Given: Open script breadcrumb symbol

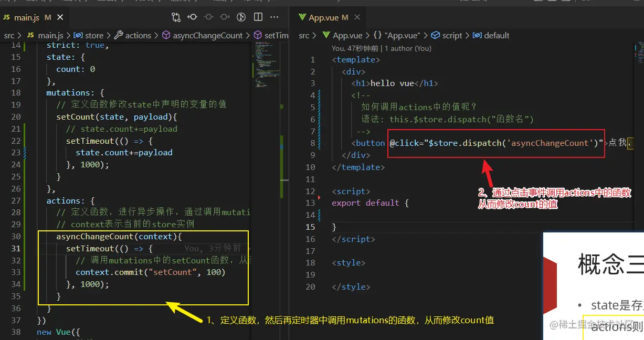Looking at the screenshot, I should coord(452,36).
